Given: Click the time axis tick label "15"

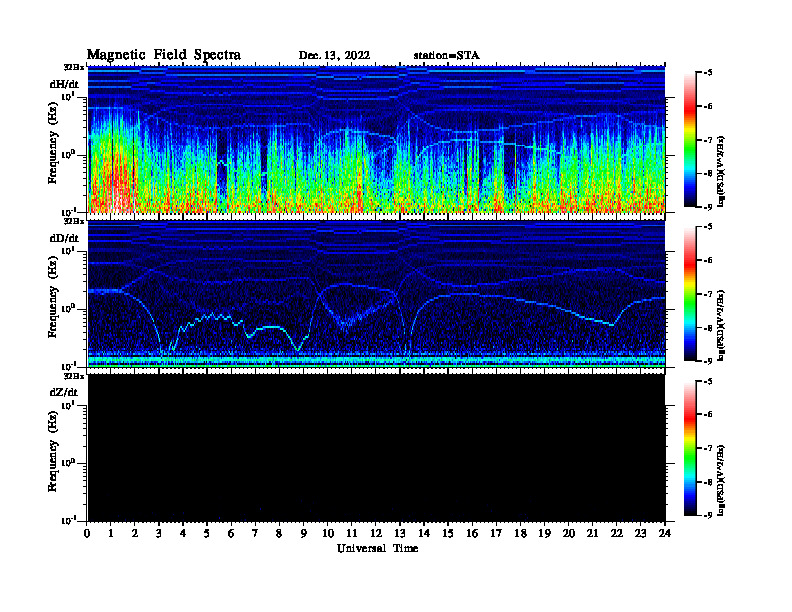Looking at the screenshot, I should (x=448, y=534).
